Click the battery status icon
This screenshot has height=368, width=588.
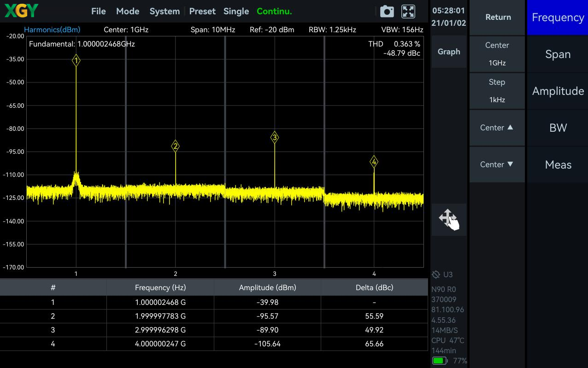(x=440, y=361)
